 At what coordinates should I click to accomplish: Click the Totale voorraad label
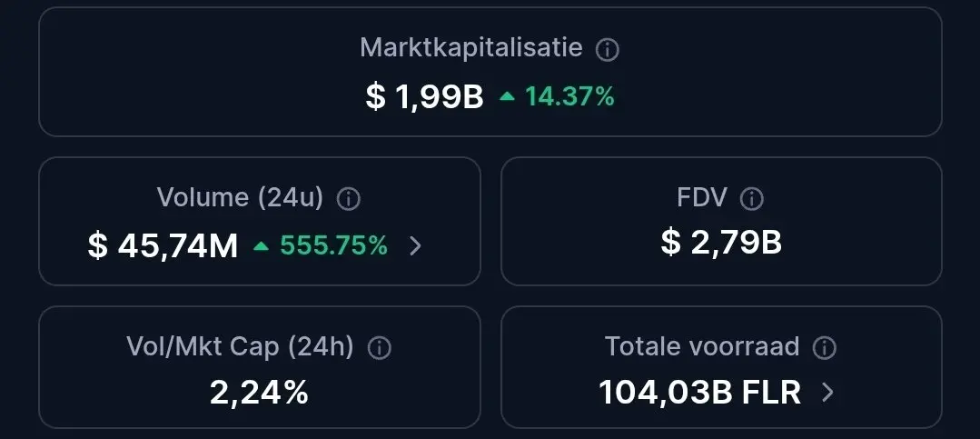click(x=702, y=346)
